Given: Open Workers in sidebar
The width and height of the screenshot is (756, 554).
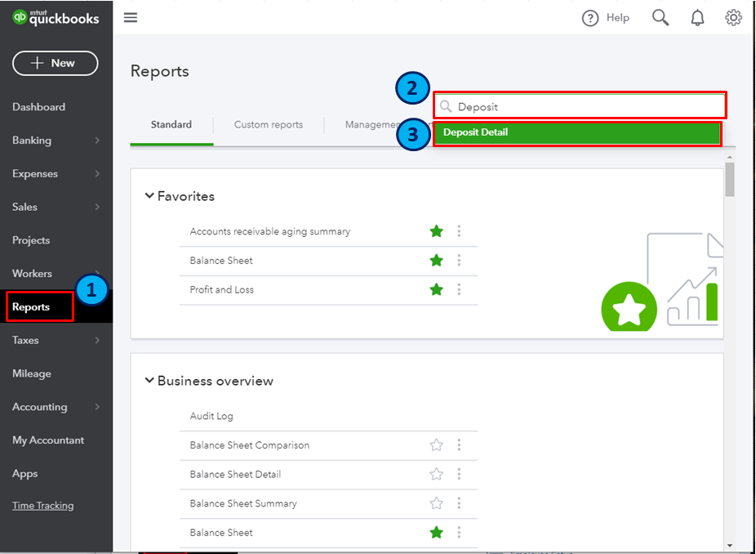Looking at the screenshot, I should tap(32, 274).
